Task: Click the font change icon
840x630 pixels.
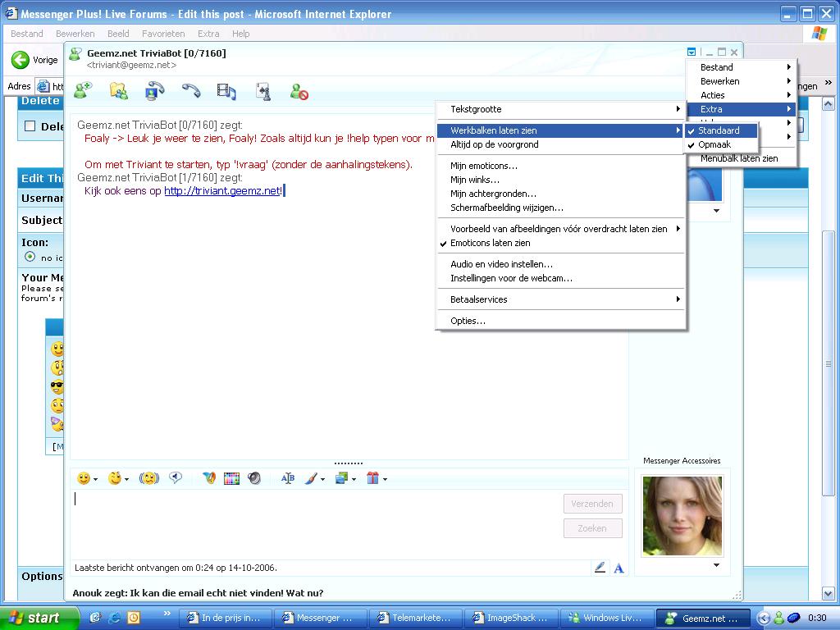Action: (x=287, y=478)
